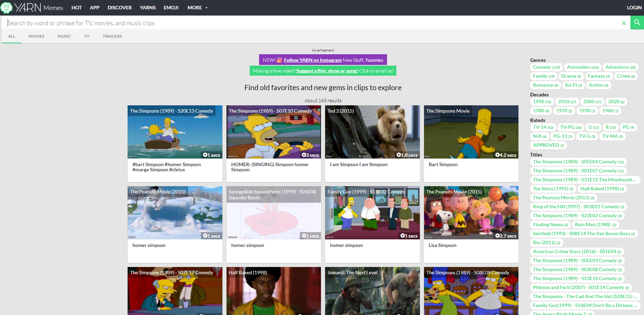Filter by title Phineas and Ferb S01E14
Image resolution: width=644 pixels, height=315 pixels.
(581, 287)
